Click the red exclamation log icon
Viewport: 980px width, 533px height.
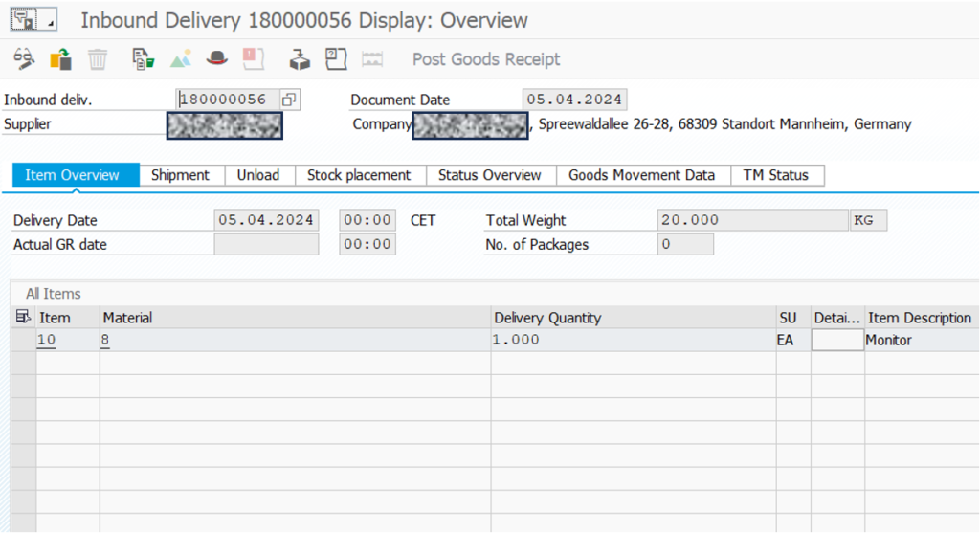pyautogui.click(x=253, y=59)
